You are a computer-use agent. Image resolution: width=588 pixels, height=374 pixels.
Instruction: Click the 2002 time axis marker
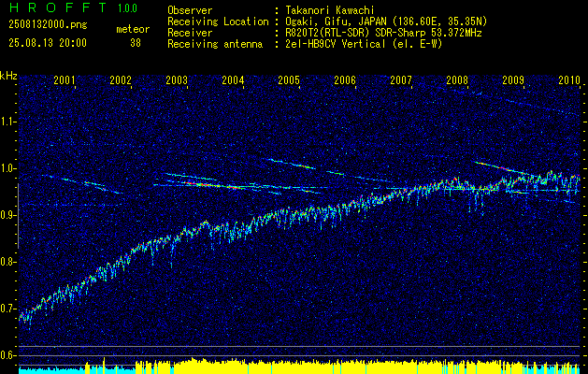tap(121, 79)
